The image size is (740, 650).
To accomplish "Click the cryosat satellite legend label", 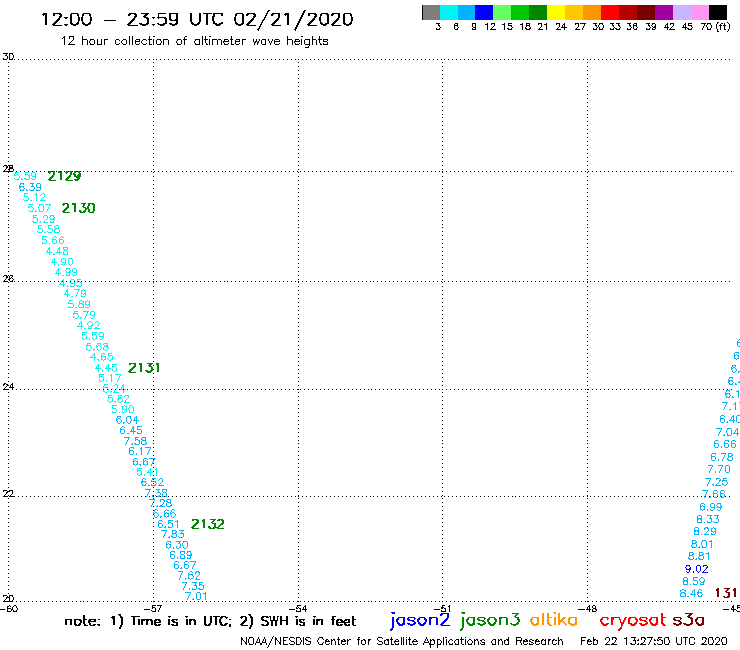I will (x=633, y=621).
